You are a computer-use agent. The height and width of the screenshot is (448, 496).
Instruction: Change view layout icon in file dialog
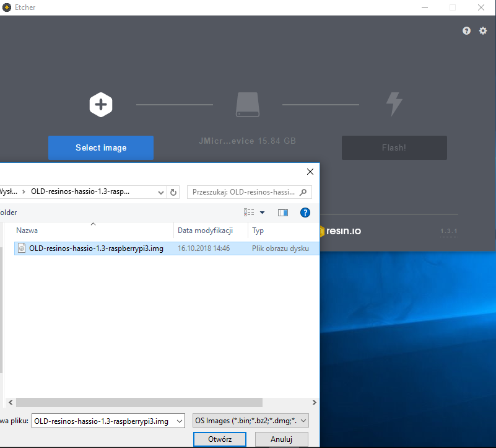pos(249,213)
